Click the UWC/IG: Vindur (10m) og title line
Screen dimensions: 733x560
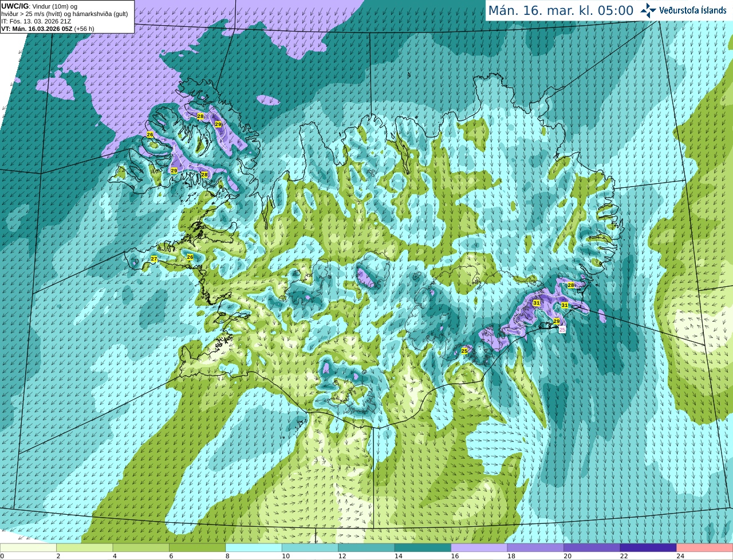coord(40,6)
